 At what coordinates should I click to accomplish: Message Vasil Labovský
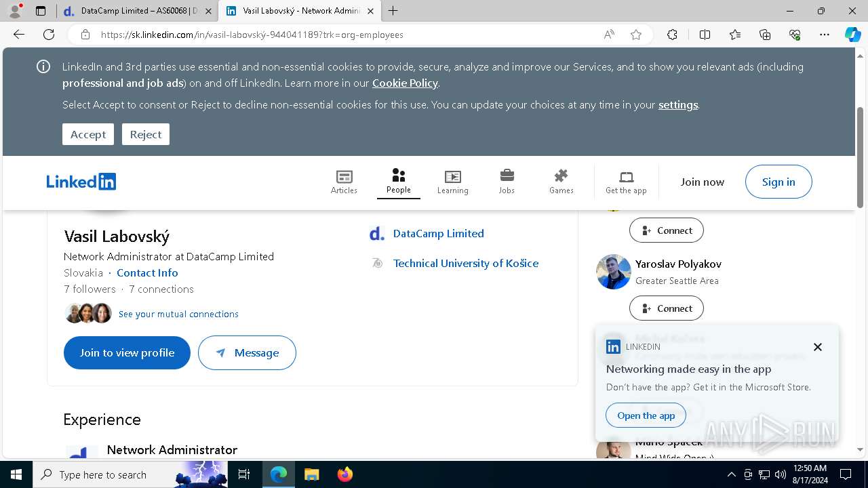pos(247,352)
